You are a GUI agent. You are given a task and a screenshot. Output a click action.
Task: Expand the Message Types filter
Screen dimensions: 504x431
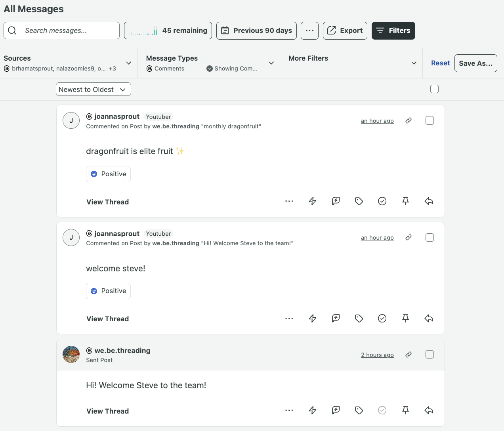[x=271, y=63]
